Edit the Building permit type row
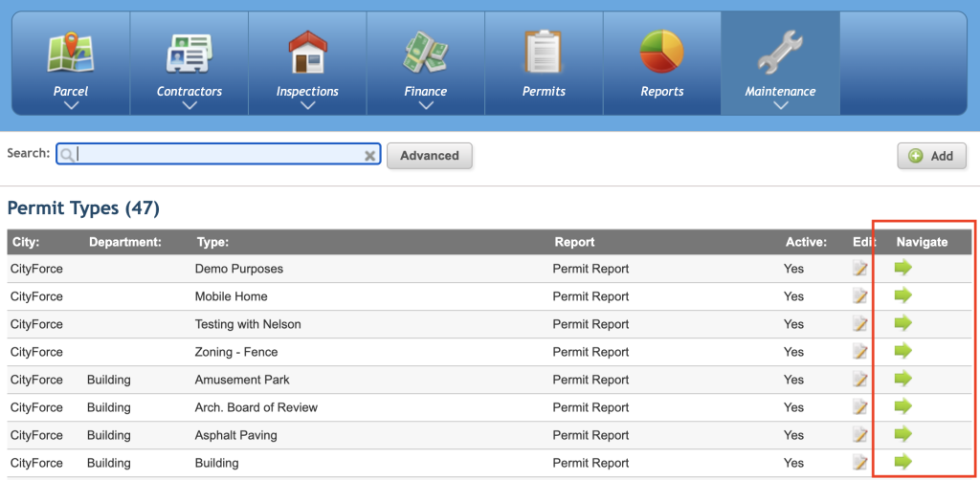The height and width of the screenshot is (480, 980). [860, 463]
